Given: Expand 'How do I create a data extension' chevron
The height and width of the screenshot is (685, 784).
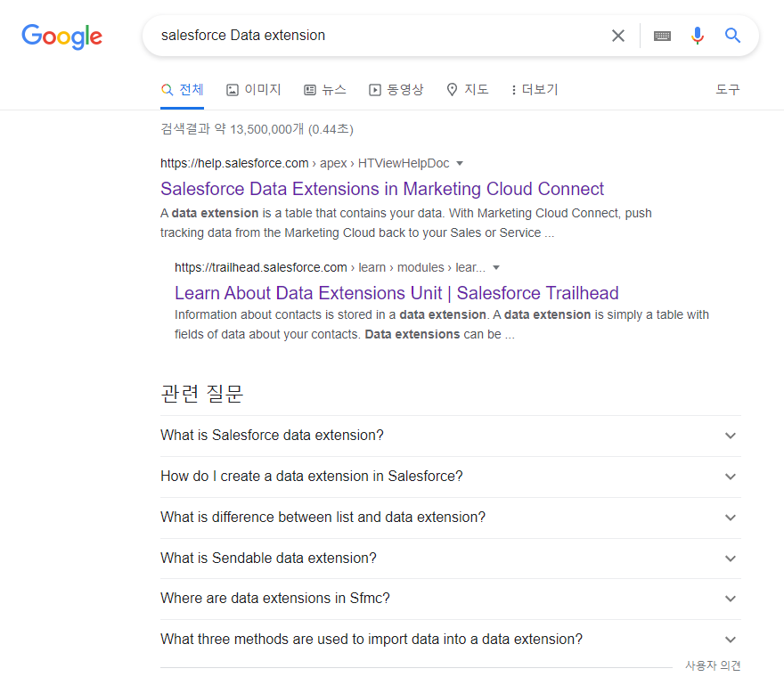Looking at the screenshot, I should [x=731, y=477].
